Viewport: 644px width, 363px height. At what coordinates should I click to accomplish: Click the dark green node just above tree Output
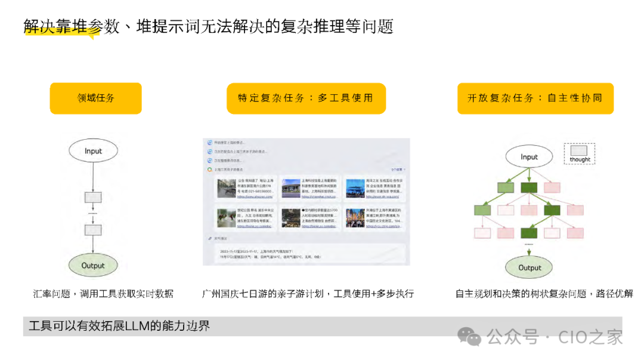[529, 233]
